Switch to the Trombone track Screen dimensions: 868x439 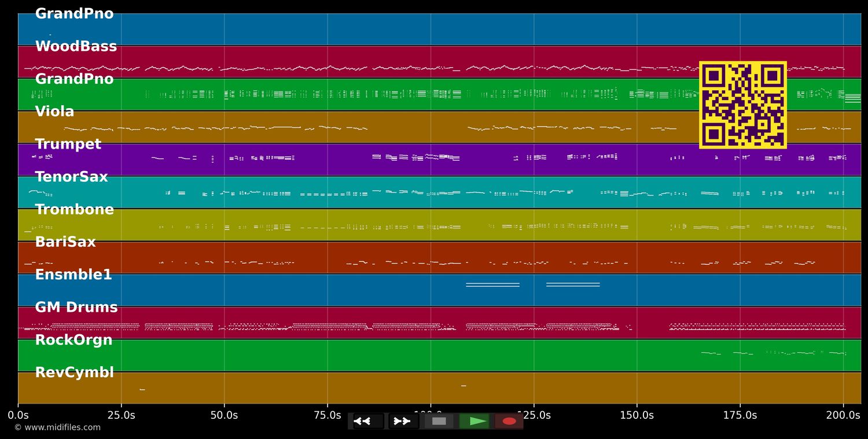(75, 209)
